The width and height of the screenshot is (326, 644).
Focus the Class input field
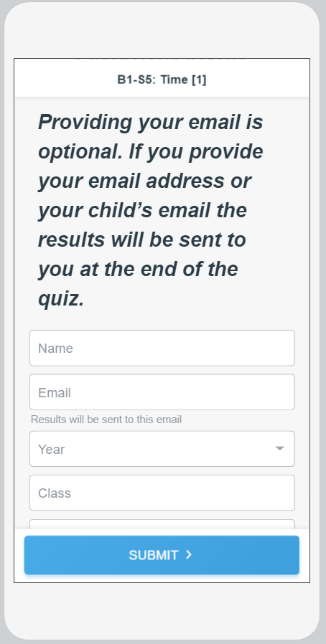162,493
